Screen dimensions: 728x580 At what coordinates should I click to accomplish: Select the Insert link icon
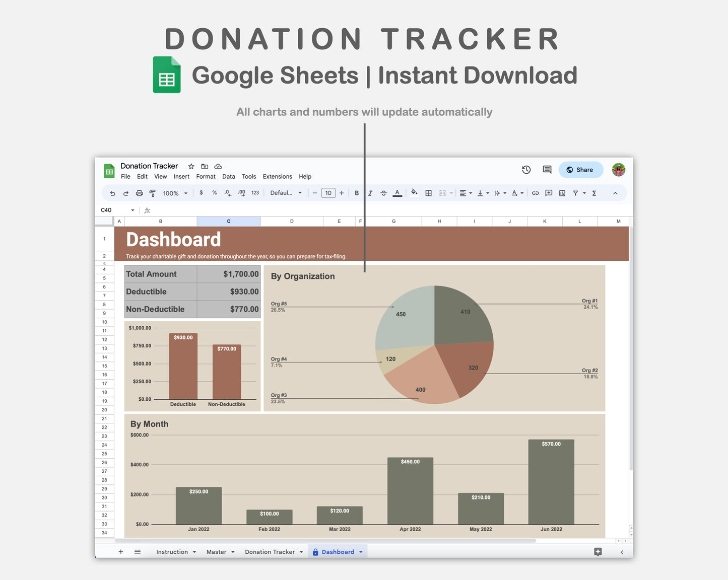click(536, 193)
